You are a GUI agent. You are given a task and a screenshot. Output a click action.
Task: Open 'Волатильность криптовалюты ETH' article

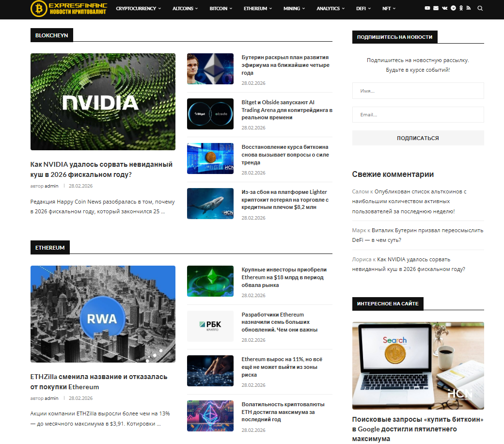pos(283,412)
